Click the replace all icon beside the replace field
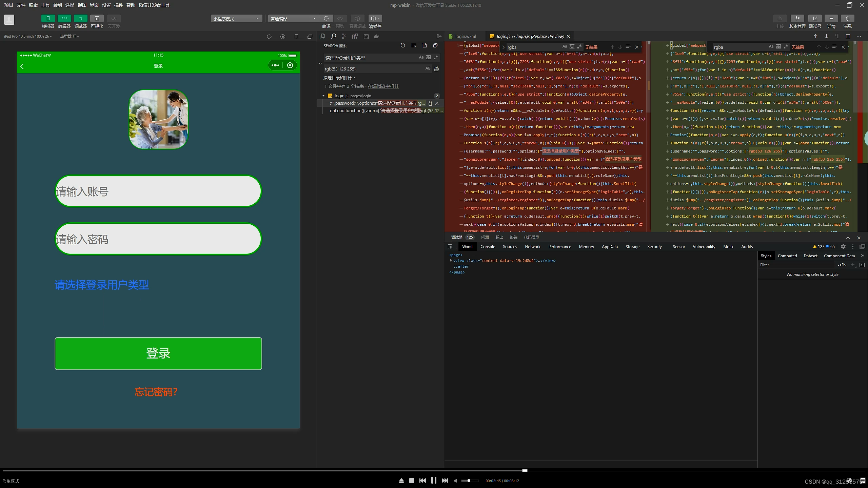868x488 pixels. 436,69
